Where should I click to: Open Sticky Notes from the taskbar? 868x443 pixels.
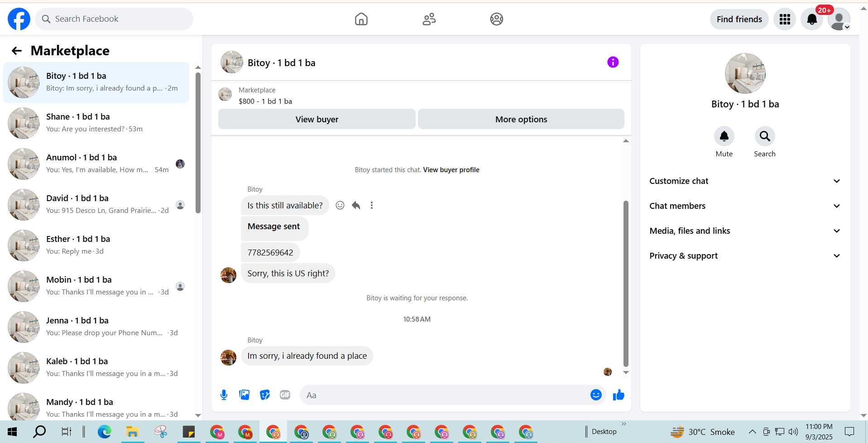pos(188,432)
